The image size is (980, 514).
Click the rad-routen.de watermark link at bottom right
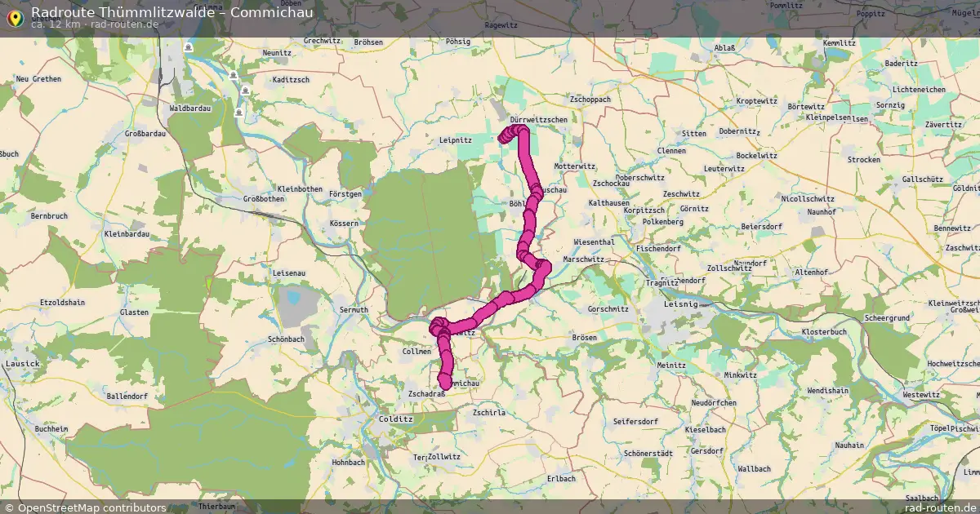pos(940,507)
